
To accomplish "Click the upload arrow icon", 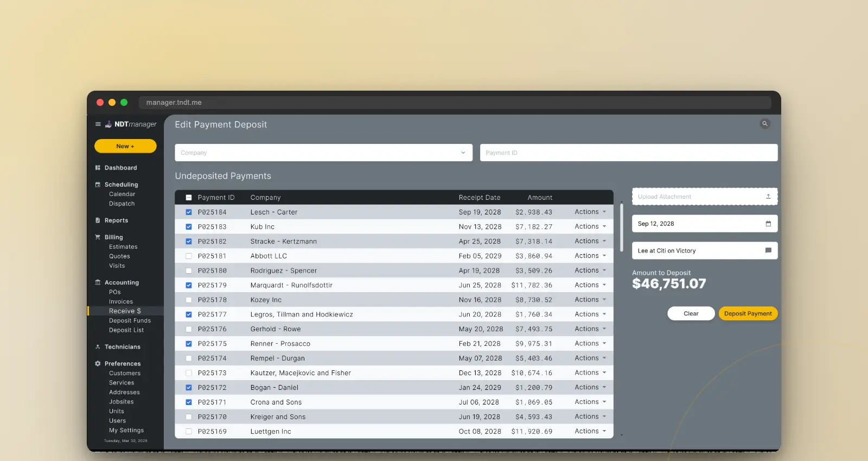I will 768,197.
